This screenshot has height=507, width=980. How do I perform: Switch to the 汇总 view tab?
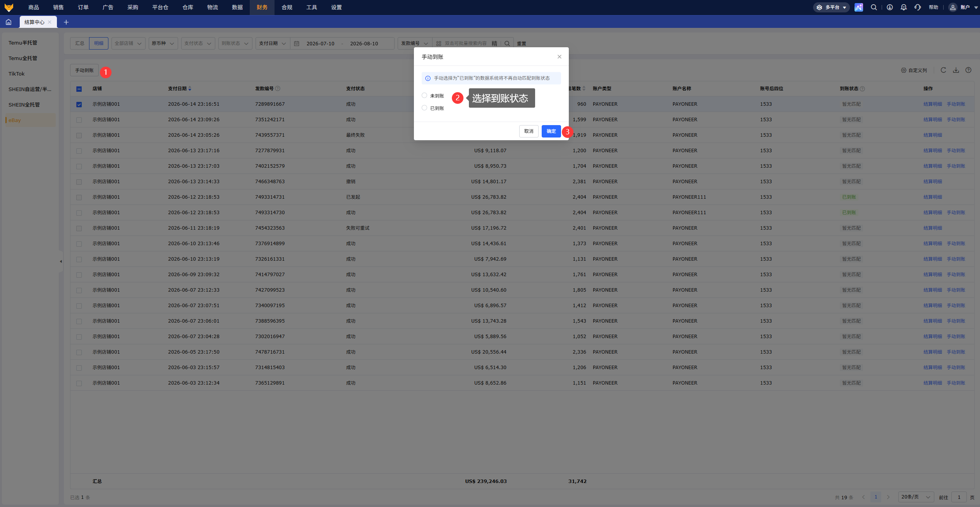[80, 43]
